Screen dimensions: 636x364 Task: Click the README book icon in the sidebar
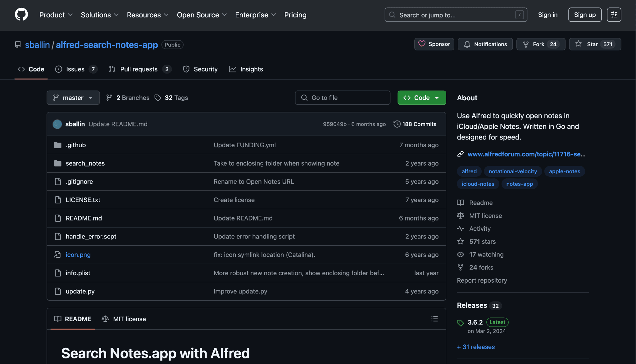[x=461, y=202]
